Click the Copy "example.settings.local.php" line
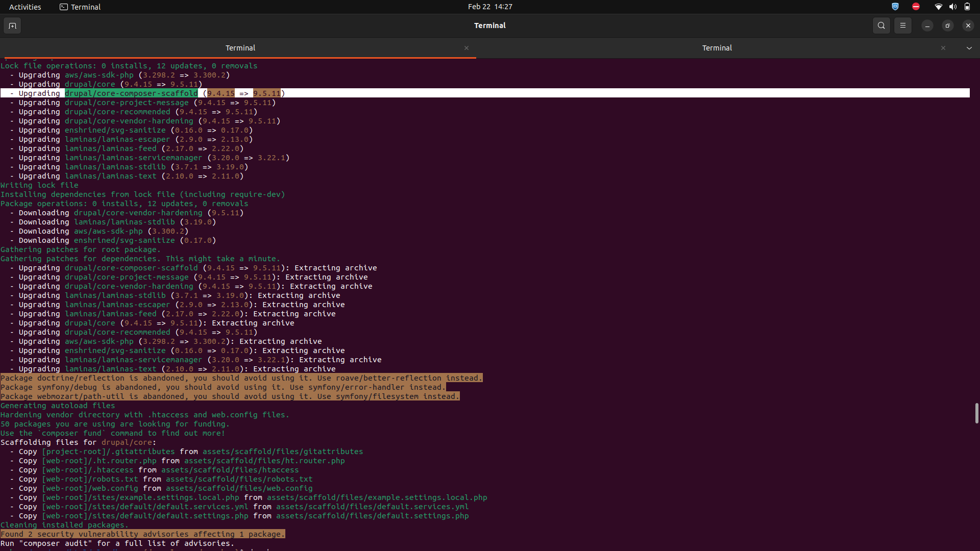 [249, 497]
